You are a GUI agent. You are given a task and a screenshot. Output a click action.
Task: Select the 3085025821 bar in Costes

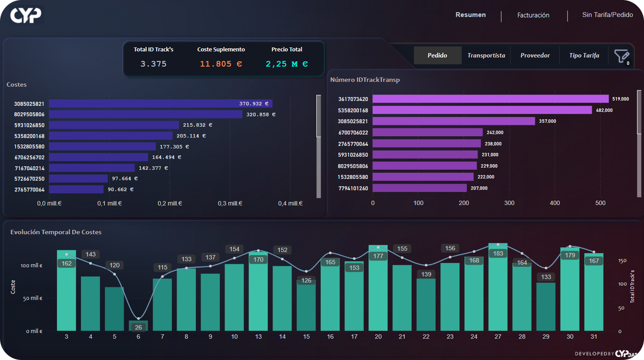pyautogui.click(x=160, y=104)
